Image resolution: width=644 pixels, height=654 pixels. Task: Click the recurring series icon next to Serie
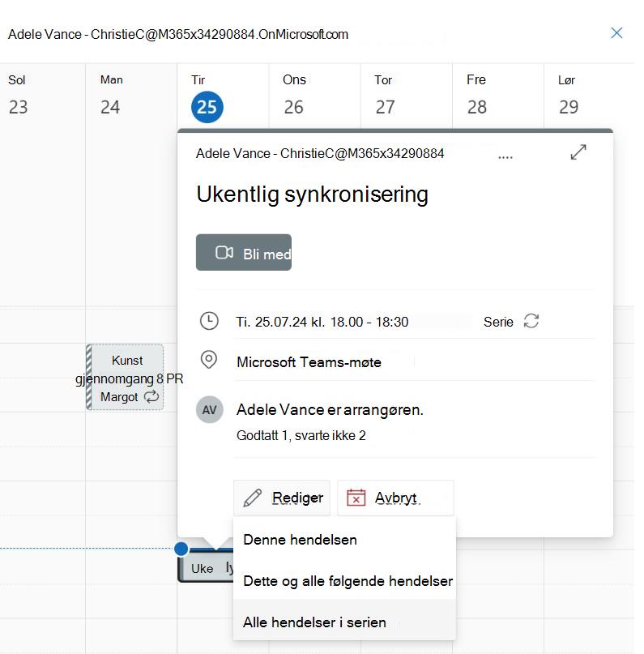531,321
